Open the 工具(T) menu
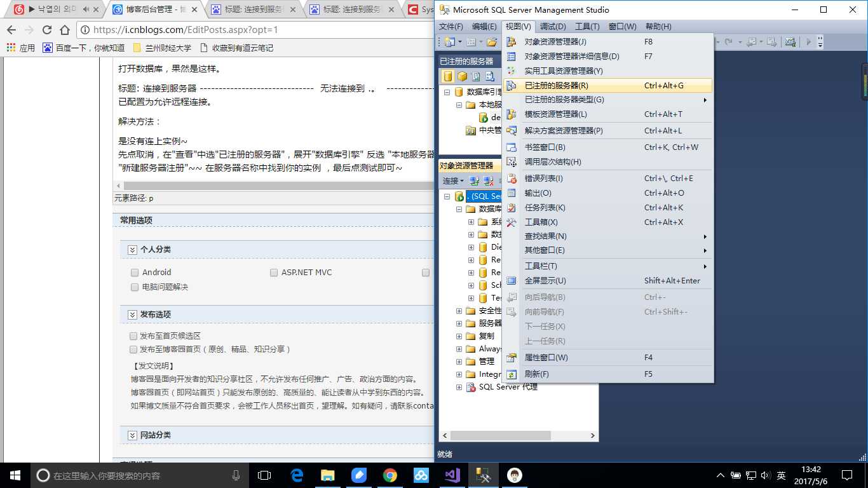Screen dimensions: 868x488 point(587,26)
